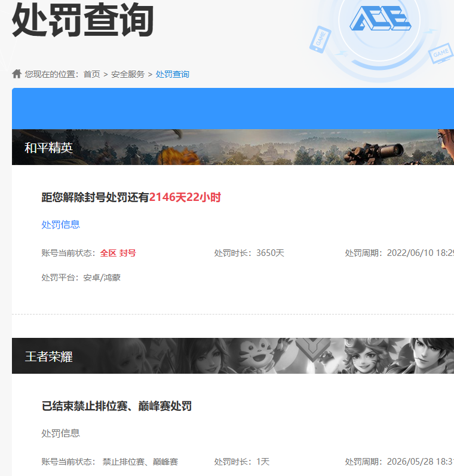This screenshot has width=454, height=476.
Task: Click the 处罚周期 2026/05/28 date
Action: [x=400, y=462]
